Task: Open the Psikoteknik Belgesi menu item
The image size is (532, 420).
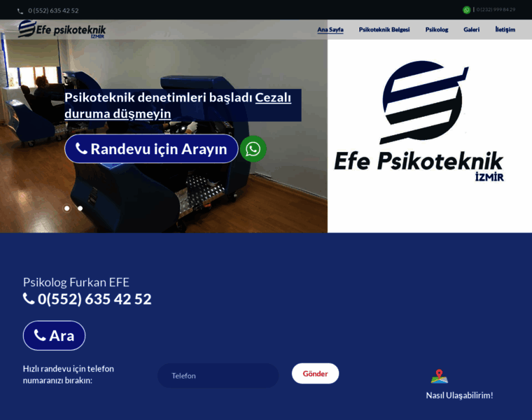Action: [384, 29]
